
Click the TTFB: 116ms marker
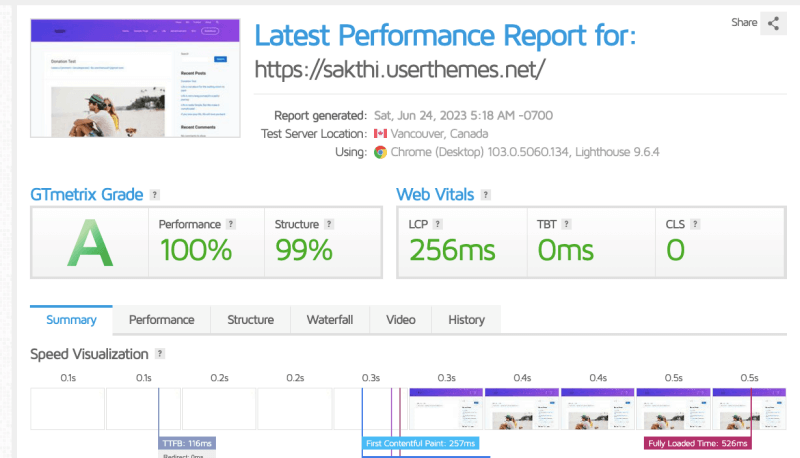(187, 443)
